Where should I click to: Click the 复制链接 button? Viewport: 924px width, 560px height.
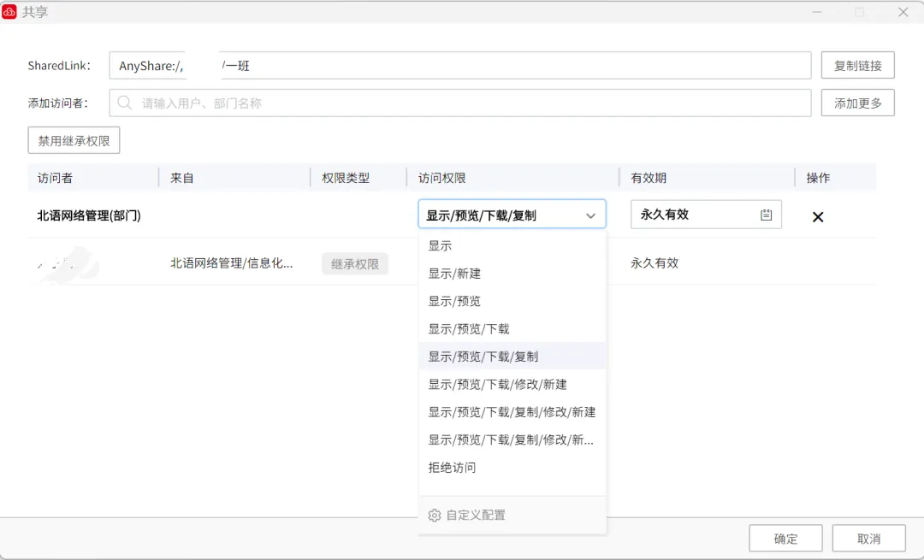pyautogui.click(x=857, y=65)
